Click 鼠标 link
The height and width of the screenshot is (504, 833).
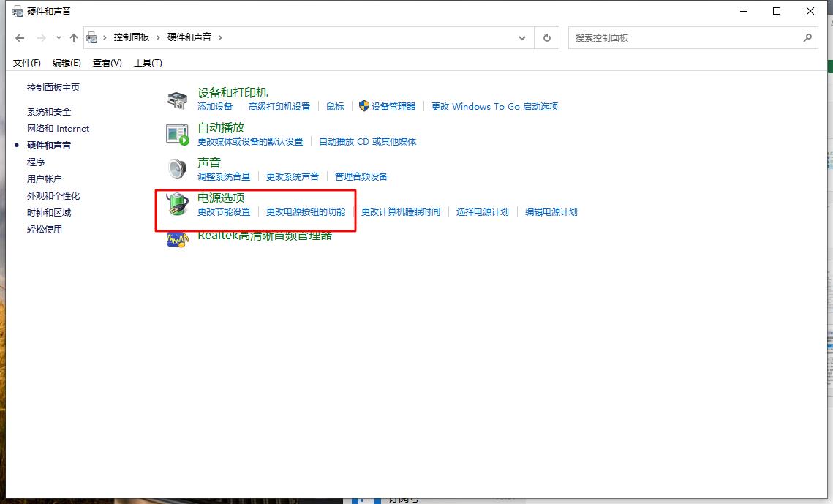(335, 106)
